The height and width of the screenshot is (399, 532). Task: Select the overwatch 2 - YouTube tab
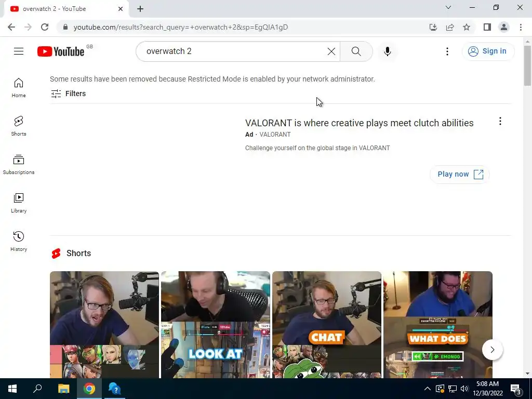click(66, 9)
